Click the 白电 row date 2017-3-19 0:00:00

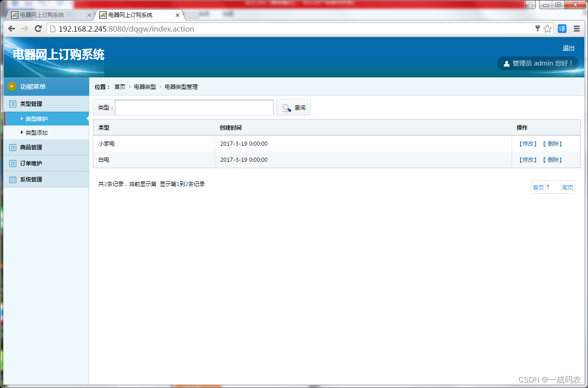(244, 160)
